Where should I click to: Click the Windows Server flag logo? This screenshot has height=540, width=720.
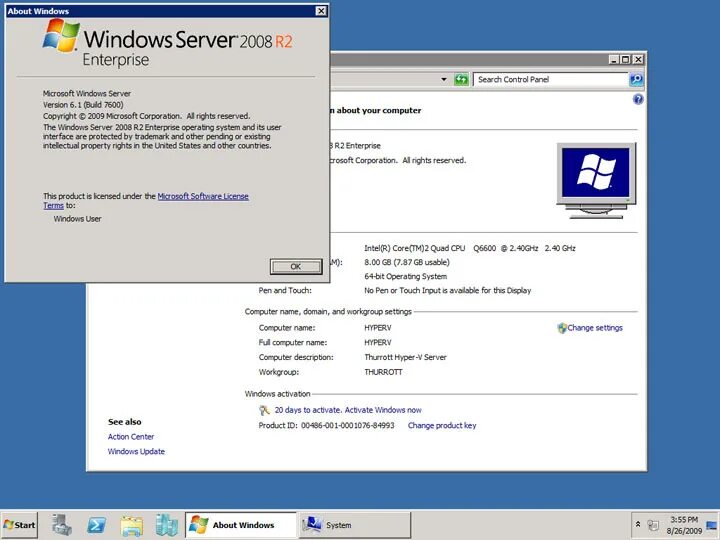click(x=62, y=35)
